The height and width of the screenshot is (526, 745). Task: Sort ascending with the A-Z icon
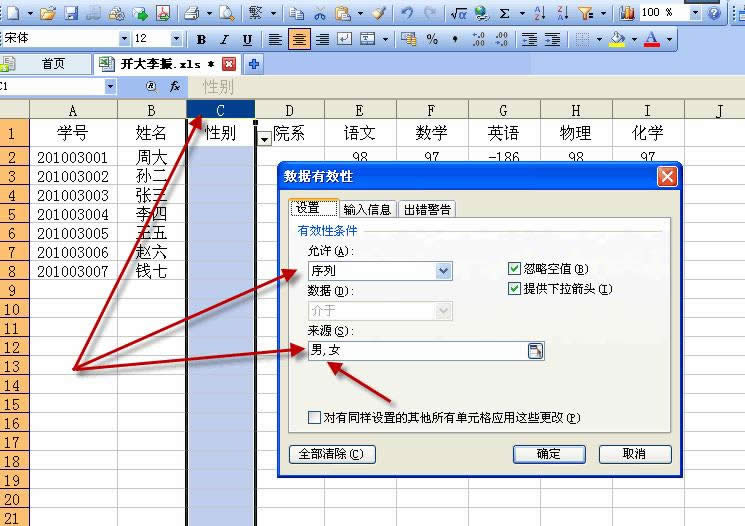pyautogui.click(x=540, y=13)
